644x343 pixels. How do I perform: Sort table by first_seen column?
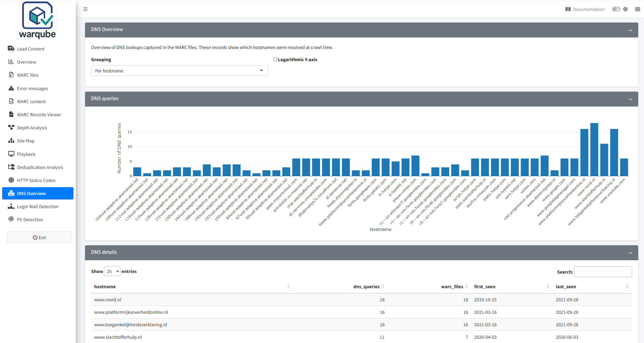coord(512,286)
